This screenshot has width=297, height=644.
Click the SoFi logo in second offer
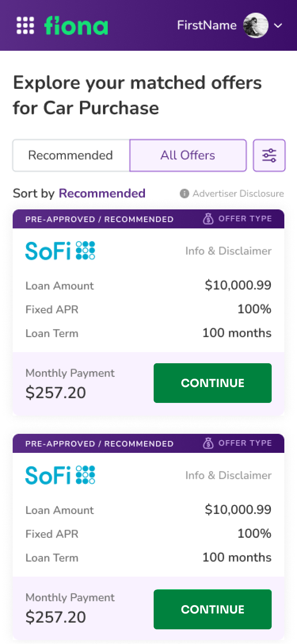tap(60, 475)
